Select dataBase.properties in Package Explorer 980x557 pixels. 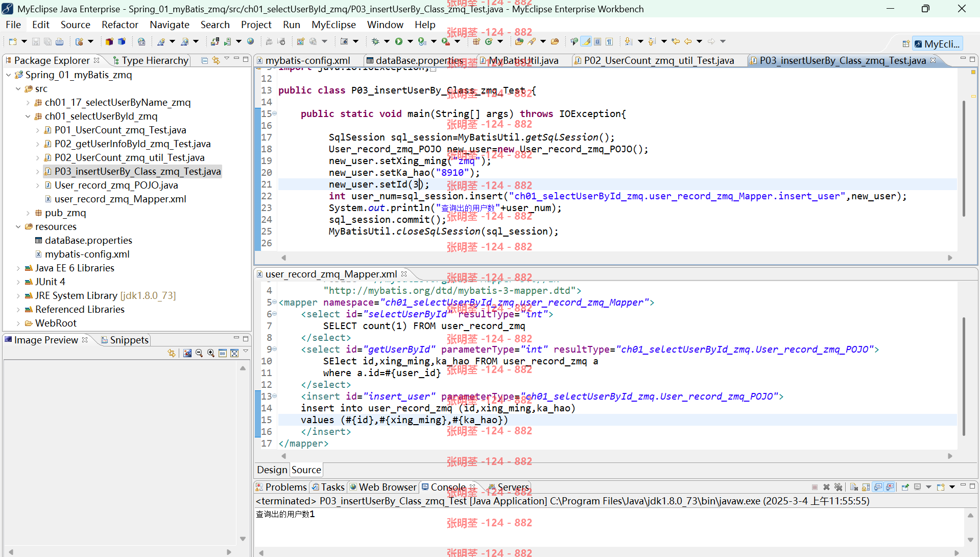[x=88, y=240]
